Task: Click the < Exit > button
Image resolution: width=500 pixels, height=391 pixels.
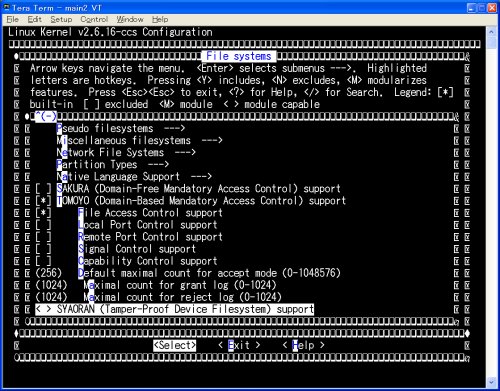Action: tap(239, 345)
